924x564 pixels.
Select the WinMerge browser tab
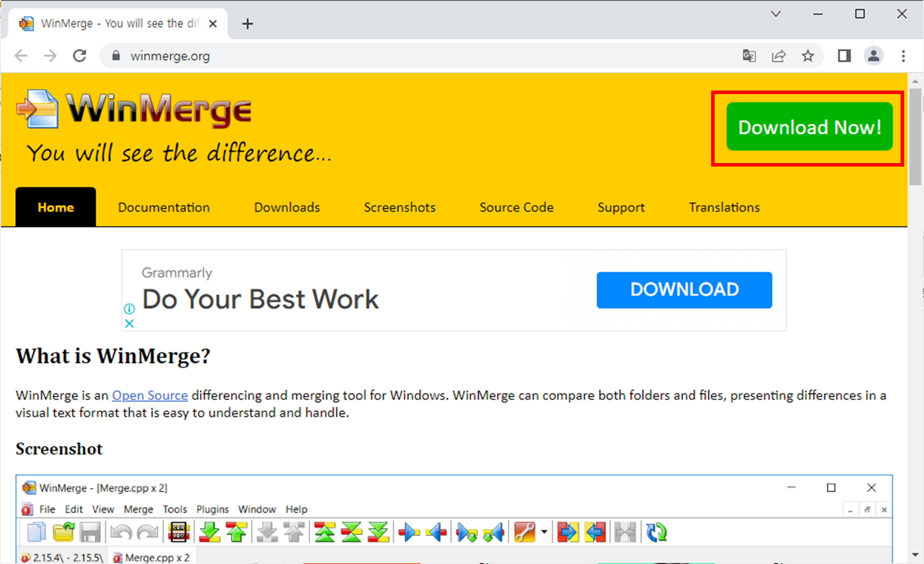point(117,23)
